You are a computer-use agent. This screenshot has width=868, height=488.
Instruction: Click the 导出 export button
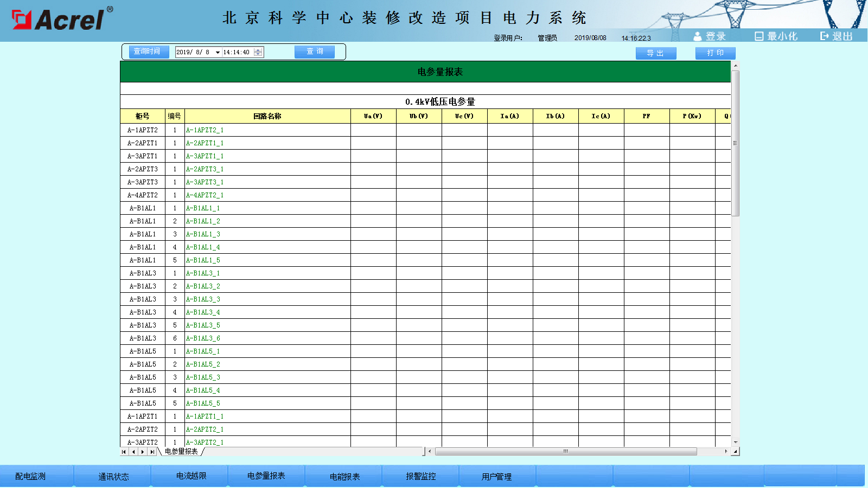coord(655,53)
